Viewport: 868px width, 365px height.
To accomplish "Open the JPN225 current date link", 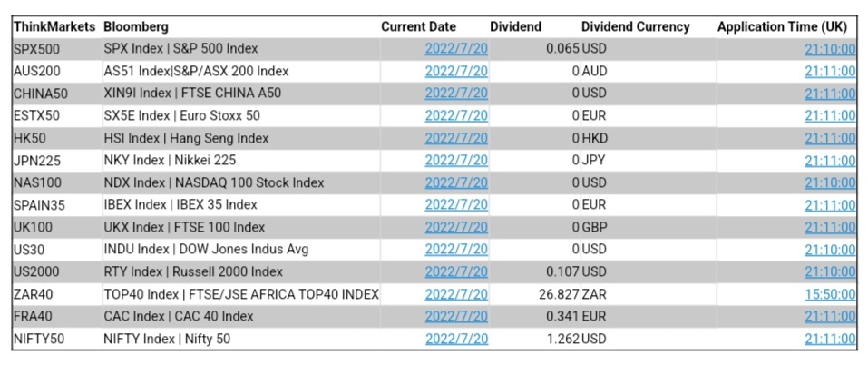I will click(x=456, y=161).
